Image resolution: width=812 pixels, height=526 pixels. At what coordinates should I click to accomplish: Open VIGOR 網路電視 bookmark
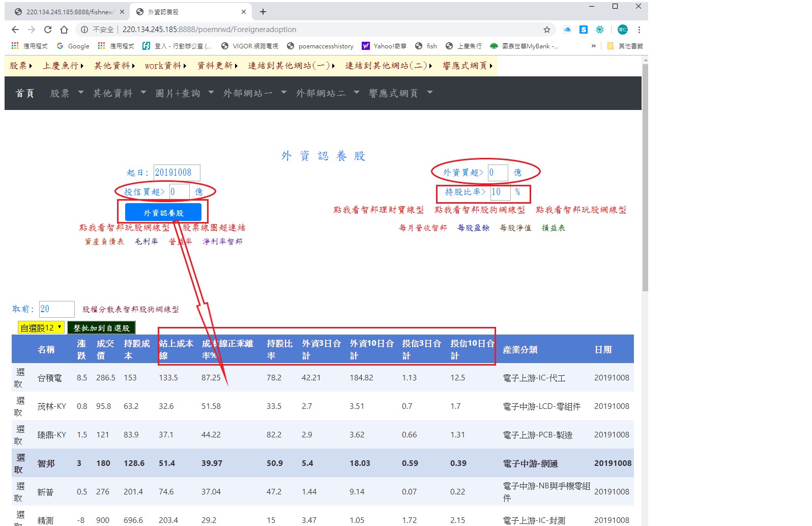(x=250, y=46)
